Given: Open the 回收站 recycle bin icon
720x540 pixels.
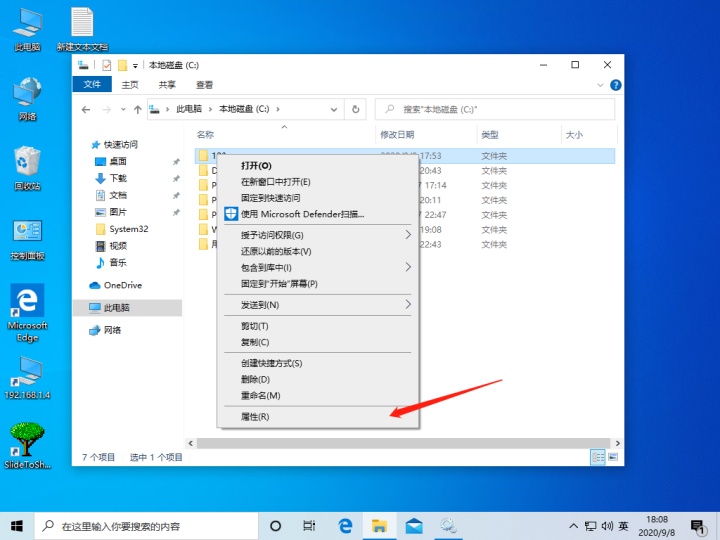Looking at the screenshot, I should [28, 168].
